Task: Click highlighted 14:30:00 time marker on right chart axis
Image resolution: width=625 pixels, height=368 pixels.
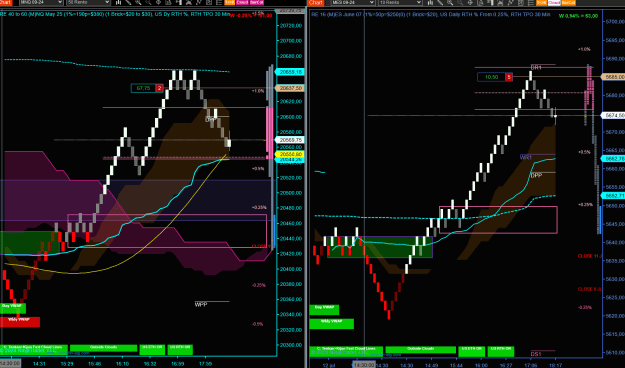Action: click(x=363, y=365)
